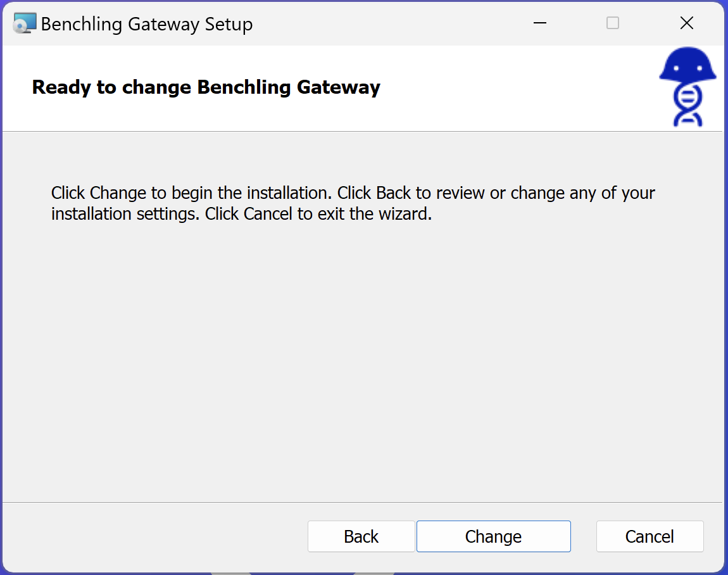
Task: Click the word "wizard" in the instructions
Action: [403, 214]
